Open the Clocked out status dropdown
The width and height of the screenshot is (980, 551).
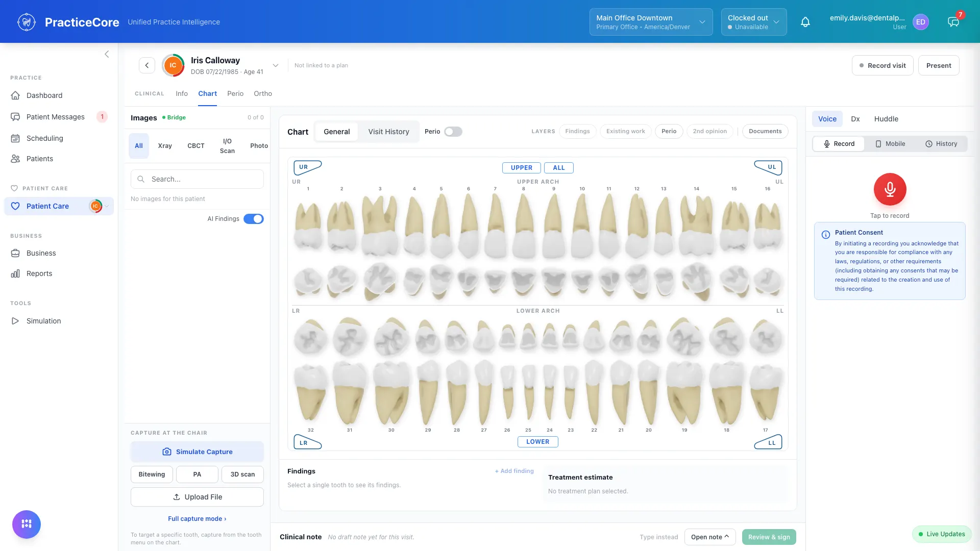point(753,22)
